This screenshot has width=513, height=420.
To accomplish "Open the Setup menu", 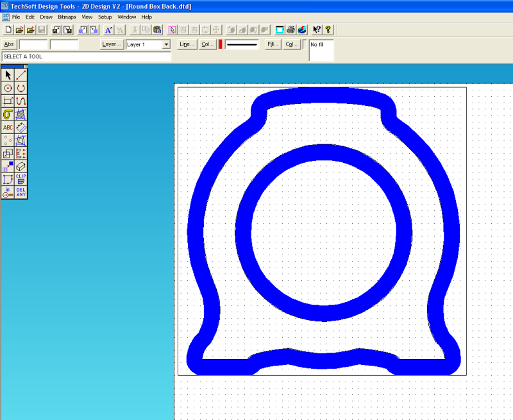I will pos(105,17).
